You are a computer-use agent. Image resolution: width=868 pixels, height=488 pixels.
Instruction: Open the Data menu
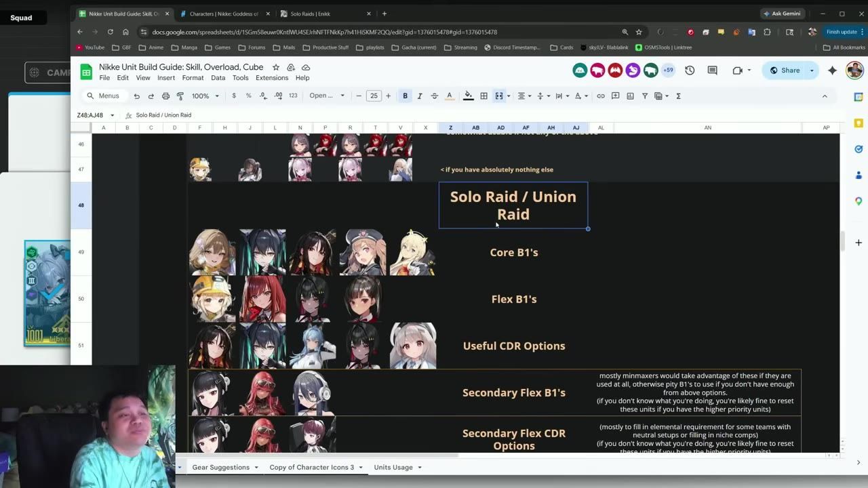click(218, 78)
